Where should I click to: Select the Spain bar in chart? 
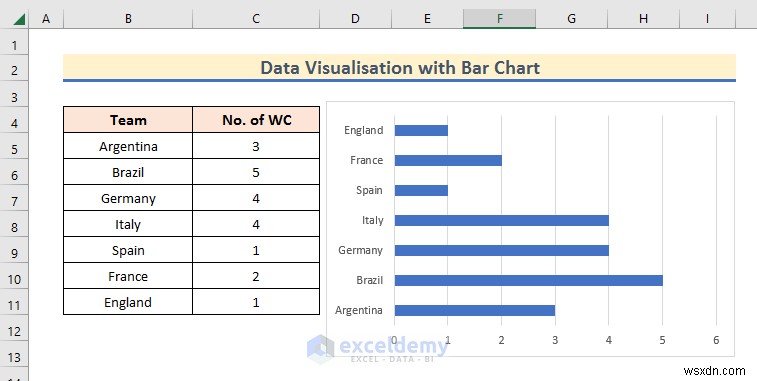[421, 190]
